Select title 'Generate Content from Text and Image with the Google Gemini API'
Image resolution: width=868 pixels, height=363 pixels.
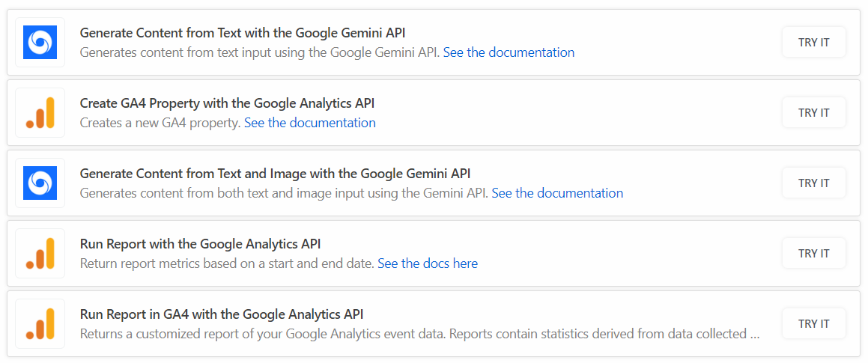pyautogui.click(x=275, y=173)
